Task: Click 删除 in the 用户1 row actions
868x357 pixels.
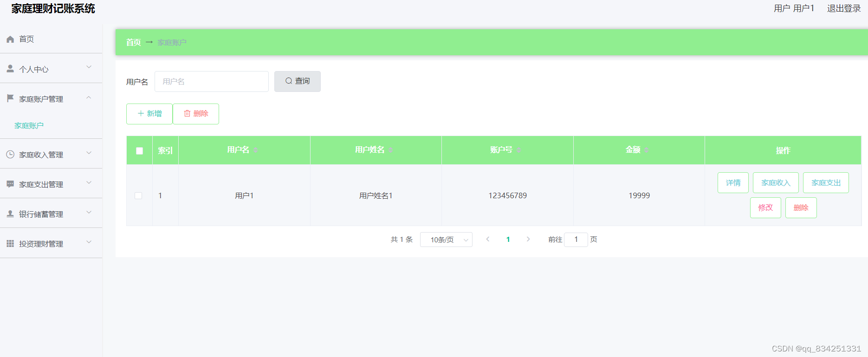Action: [801, 208]
